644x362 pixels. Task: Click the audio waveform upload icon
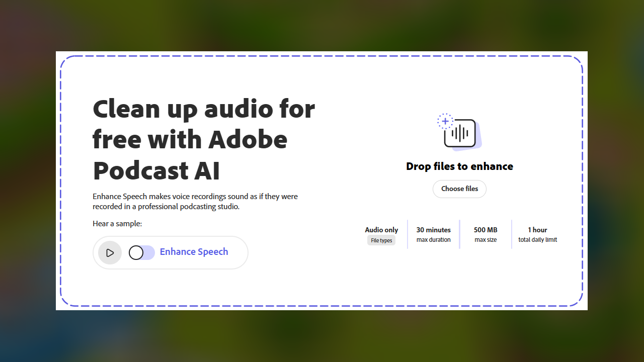coord(460,132)
